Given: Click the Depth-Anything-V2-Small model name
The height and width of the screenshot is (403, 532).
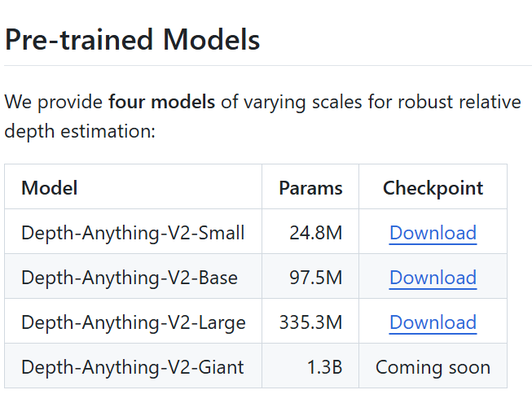Looking at the screenshot, I should coord(133,233).
